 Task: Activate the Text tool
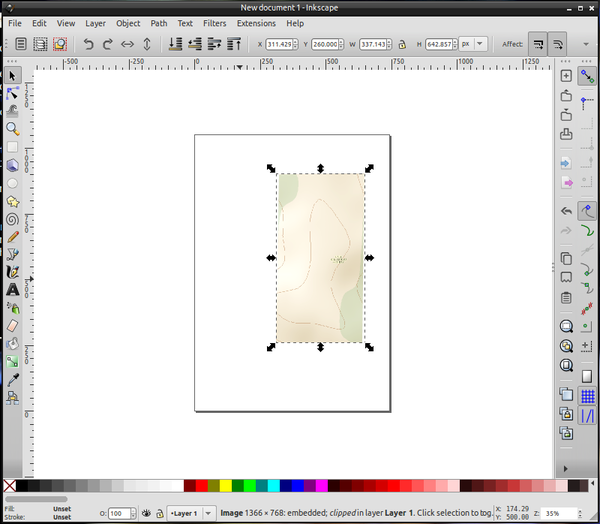[13, 290]
